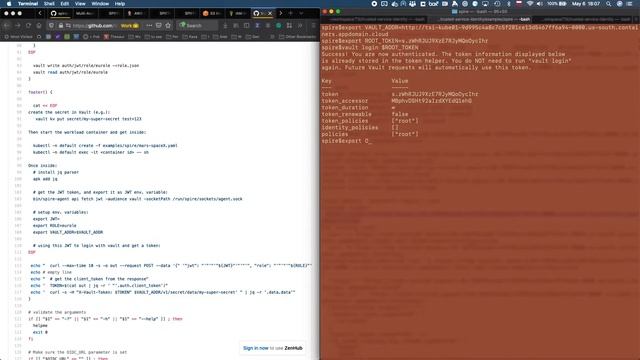This screenshot has width=640, height=360.
Task: Click the Terminal prompt line 'spire$export'
Action: [x=347, y=141]
